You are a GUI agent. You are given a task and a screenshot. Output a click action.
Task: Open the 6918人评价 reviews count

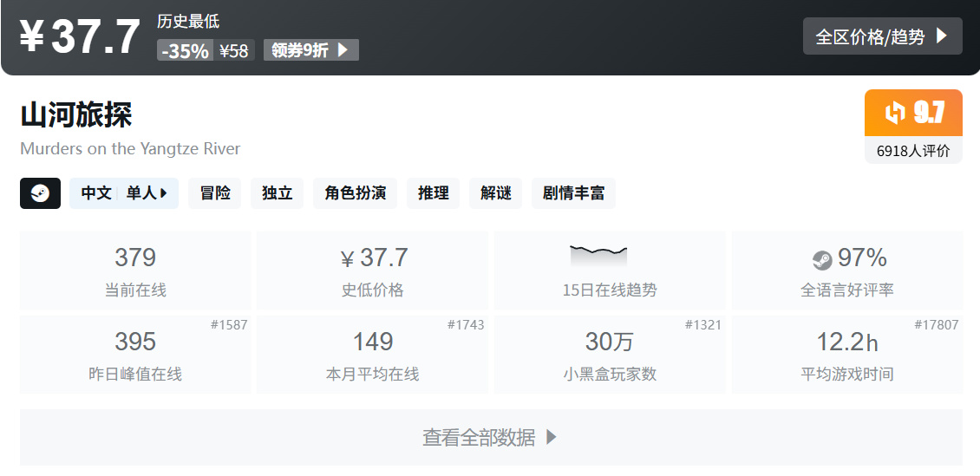pos(913,151)
